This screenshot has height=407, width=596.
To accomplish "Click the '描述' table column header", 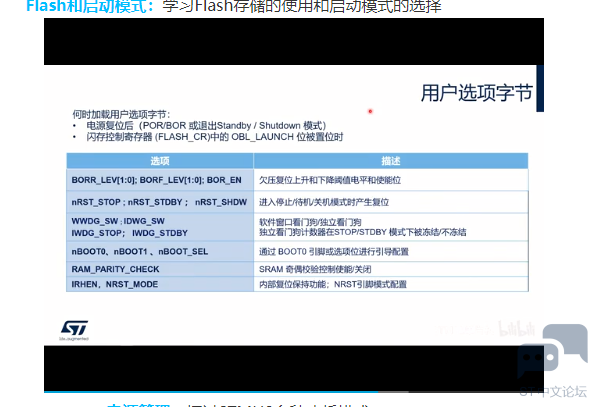I will pos(391,161).
